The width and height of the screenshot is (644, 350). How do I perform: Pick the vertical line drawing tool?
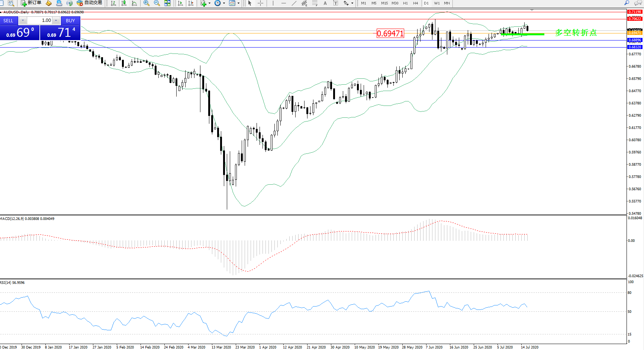pos(273,3)
